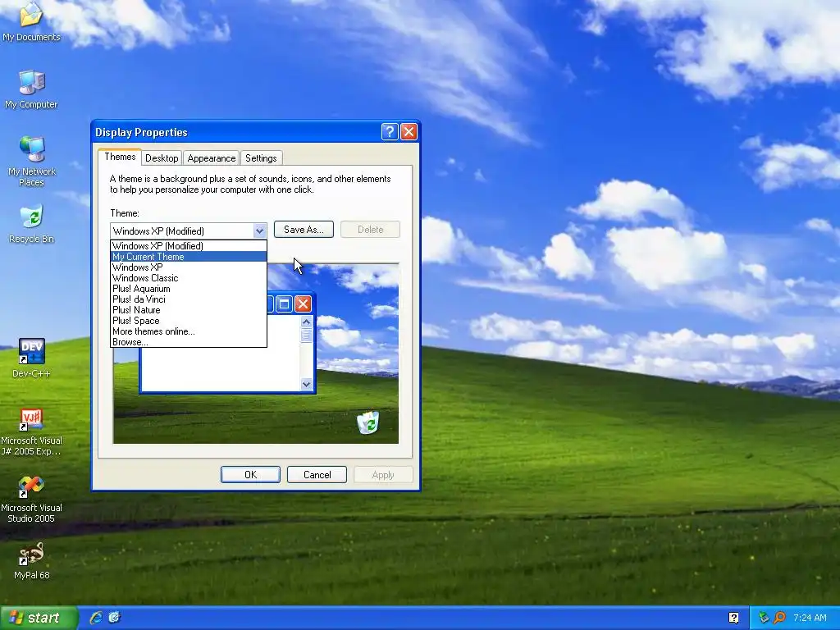Choose More themes online... option
The width and height of the screenshot is (840, 630).
189,331
